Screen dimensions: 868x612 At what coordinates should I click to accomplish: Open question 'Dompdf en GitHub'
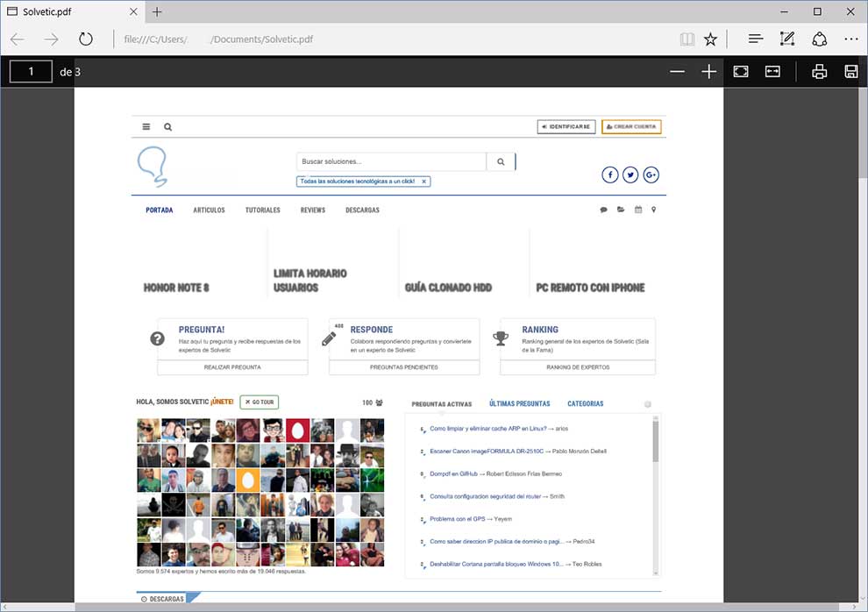[453, 474]
